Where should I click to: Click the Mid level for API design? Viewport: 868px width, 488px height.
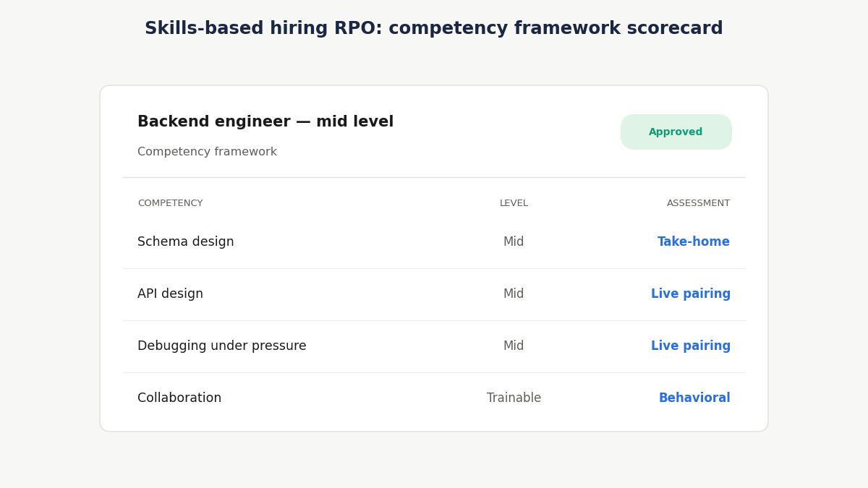click(514, 294)
